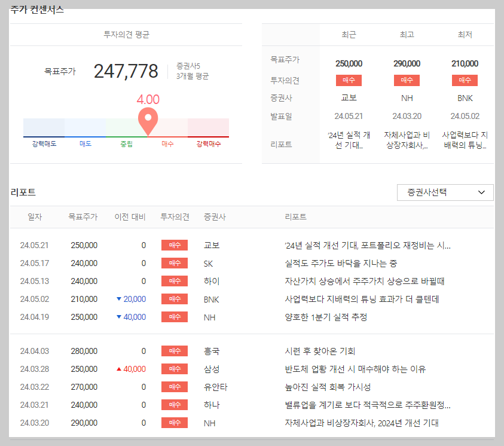The height and width of the screenshot is (446, 504).
Task: Click the 4.00 opinion pin marker
Action: tap(148, 121)
